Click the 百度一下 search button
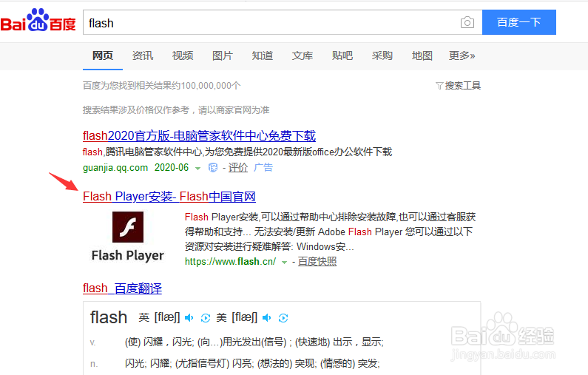This screenshot has height=375, width=588. [x=519, y=22]
